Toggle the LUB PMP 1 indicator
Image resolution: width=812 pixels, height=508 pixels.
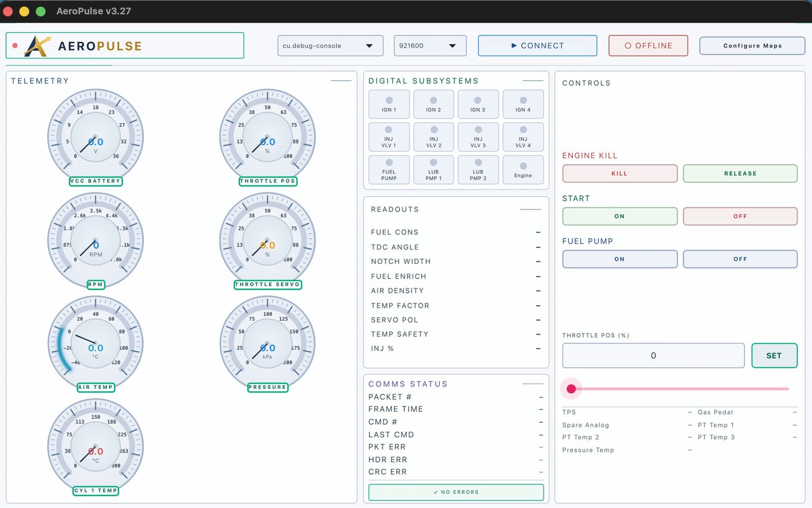coord(433,170)
